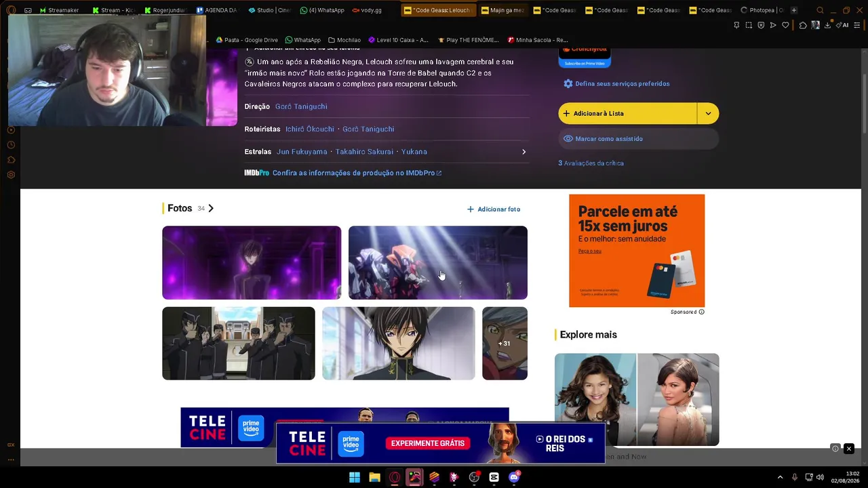Open the Level 1D Caixa bookmark
868x488 pixels.
tap(398, 40)
